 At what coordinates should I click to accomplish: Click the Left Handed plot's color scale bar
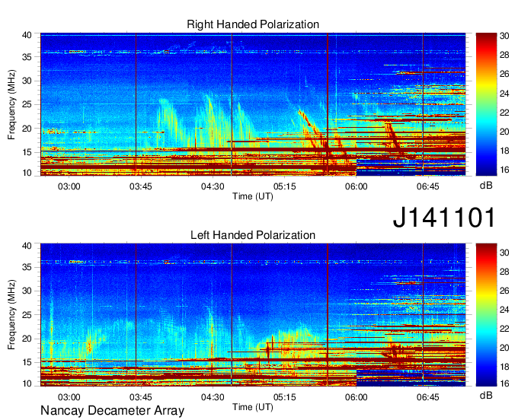coord(486,315)
